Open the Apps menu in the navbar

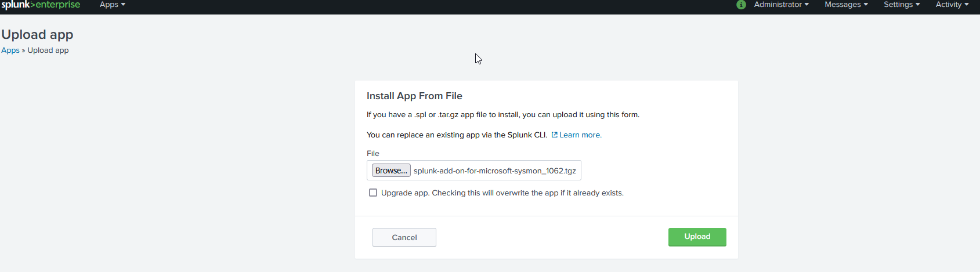pos(109,5)
